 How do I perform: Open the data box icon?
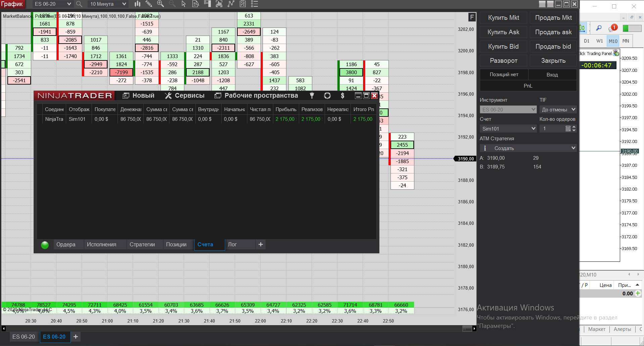[195, 4]
